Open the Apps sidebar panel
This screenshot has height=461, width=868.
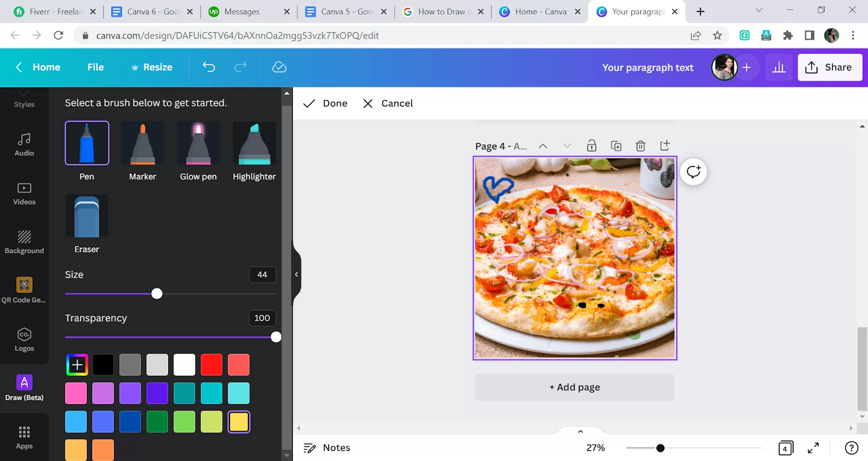pyautogui.click(x=24, y=438)
